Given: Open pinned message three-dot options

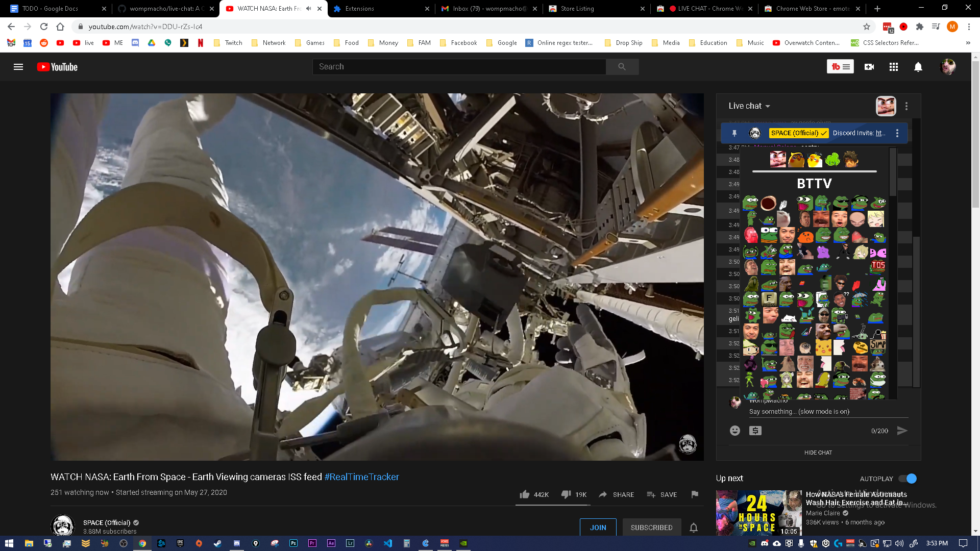Looking at the screenshot, I should (x=897, y=133).
